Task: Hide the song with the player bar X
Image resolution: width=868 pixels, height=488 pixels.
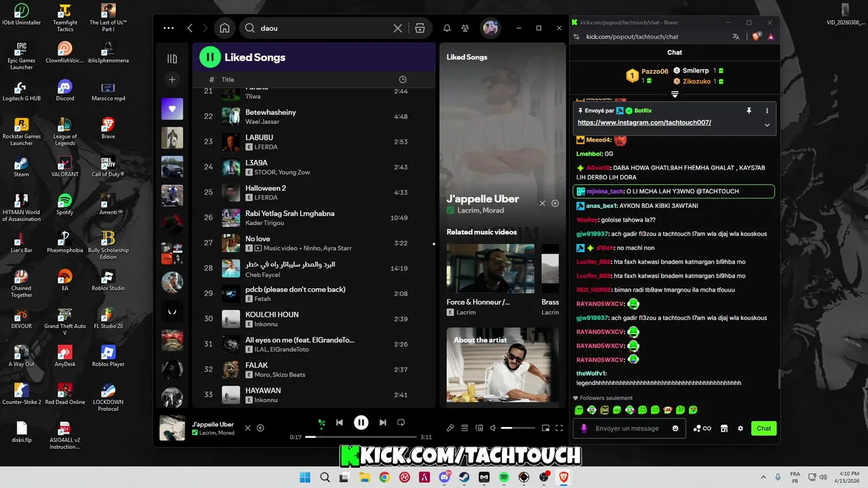Action: click(x=248, y=428)
